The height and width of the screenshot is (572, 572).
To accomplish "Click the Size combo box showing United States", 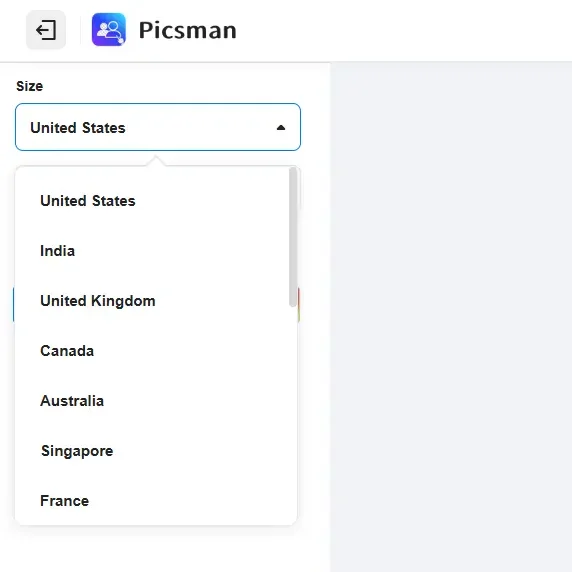I will [x=158, y=127].
